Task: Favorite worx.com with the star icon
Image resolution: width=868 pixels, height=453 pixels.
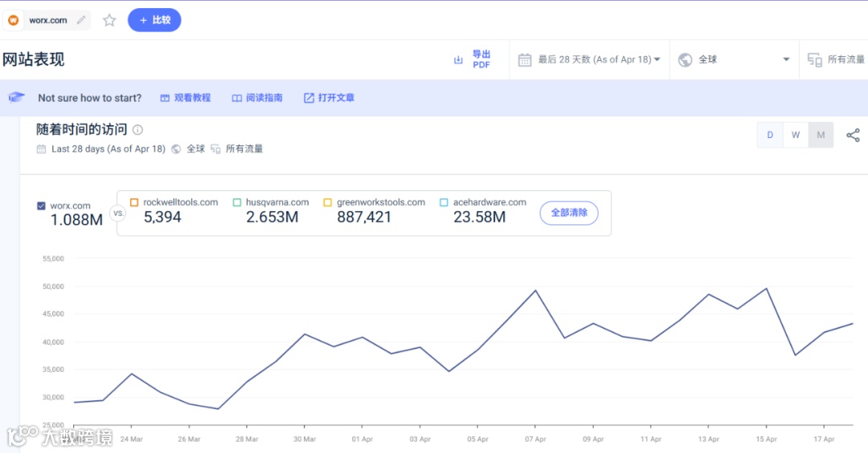Action: (x=109, y=20)
